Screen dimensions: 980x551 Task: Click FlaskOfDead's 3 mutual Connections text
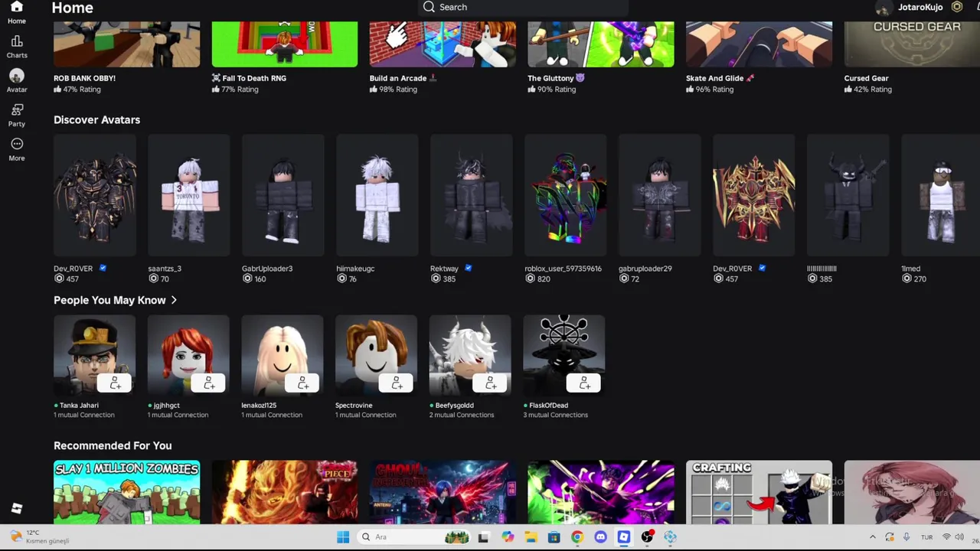(x=556, y=415)
